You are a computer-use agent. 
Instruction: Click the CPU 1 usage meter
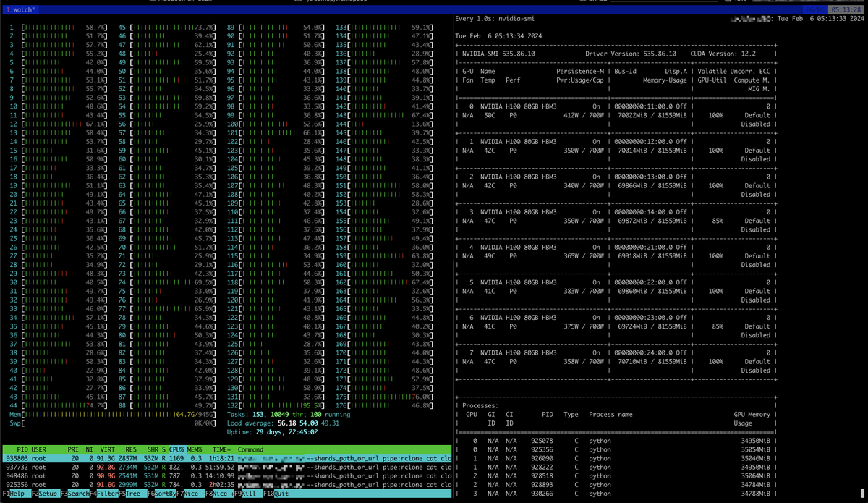click(x=59, y=27)
